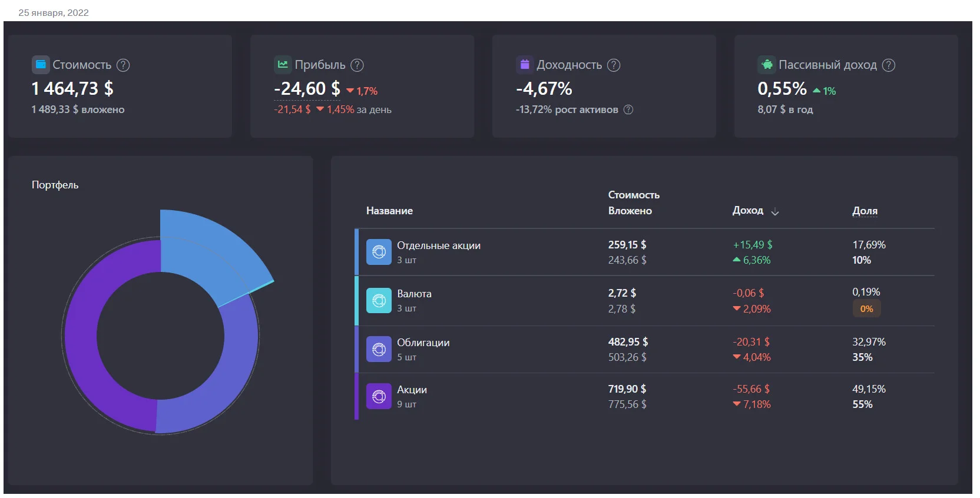Click the 482,95 $ bonds value
The image size is (980, 498).
pos(628,341)
